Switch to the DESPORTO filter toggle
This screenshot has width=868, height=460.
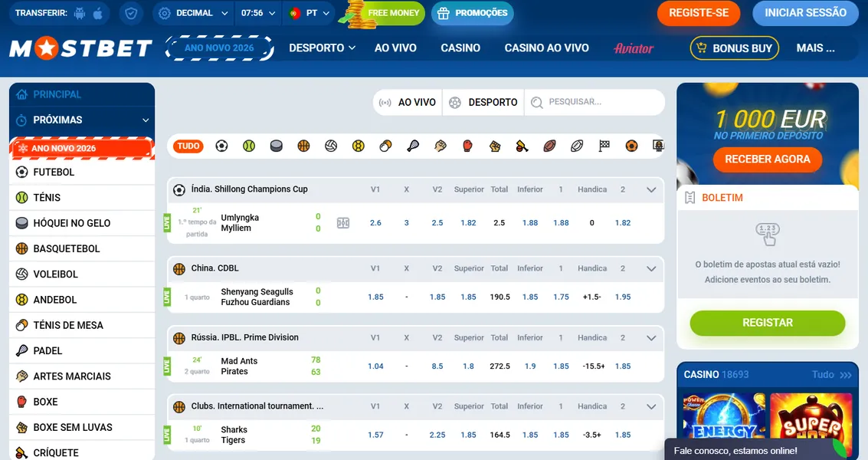click(483, 102)
